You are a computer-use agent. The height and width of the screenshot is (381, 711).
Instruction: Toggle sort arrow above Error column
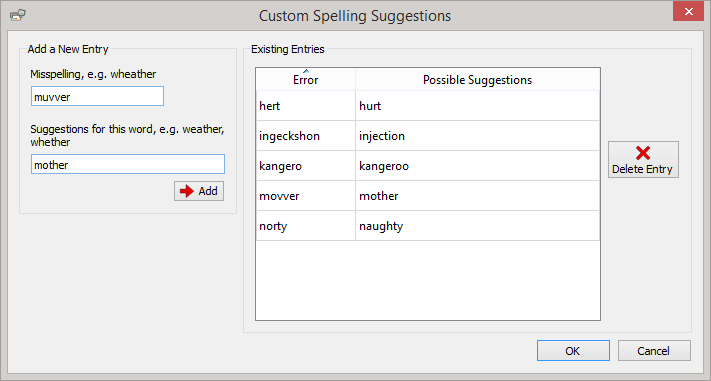[x=306, y=71]
